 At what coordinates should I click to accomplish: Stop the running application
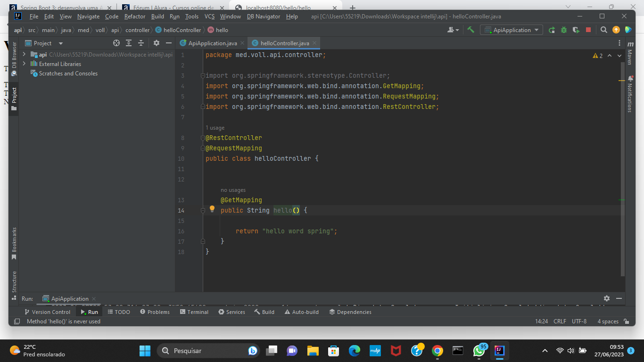[588, 30]
